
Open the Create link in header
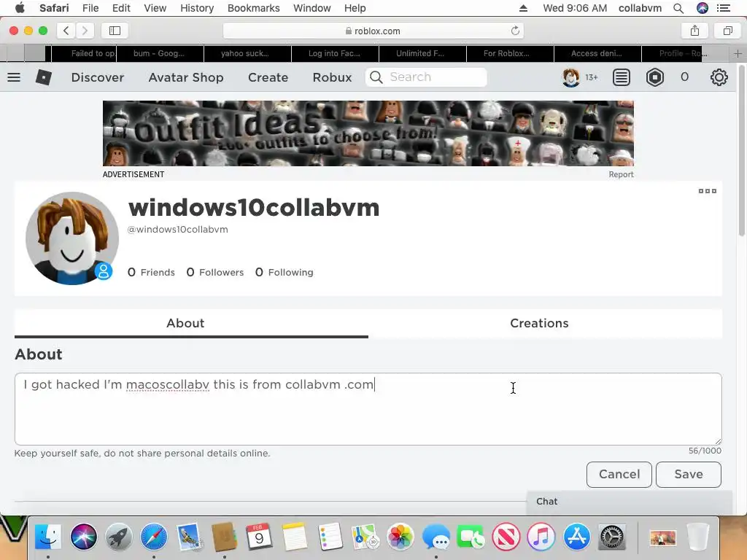point(268,77)
